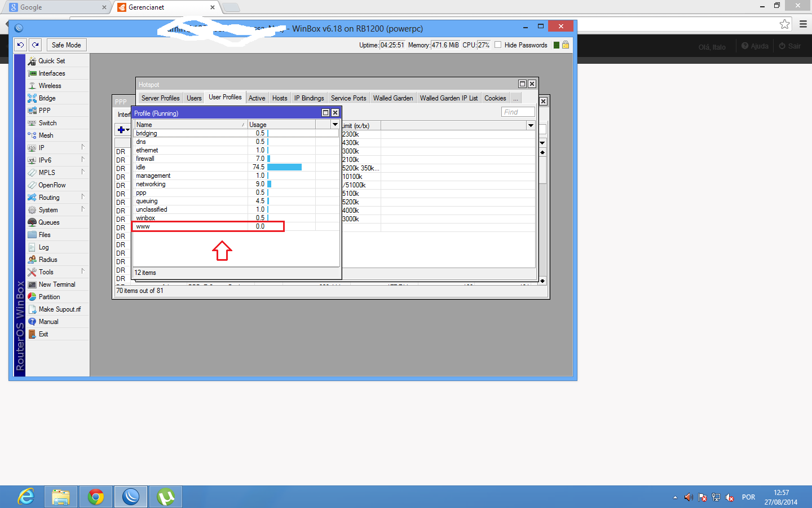Click the blue plus add dropdown in PPP window
Image resolution: width=812 pixels, height=508 pixels.
click(x=123, y=130)
